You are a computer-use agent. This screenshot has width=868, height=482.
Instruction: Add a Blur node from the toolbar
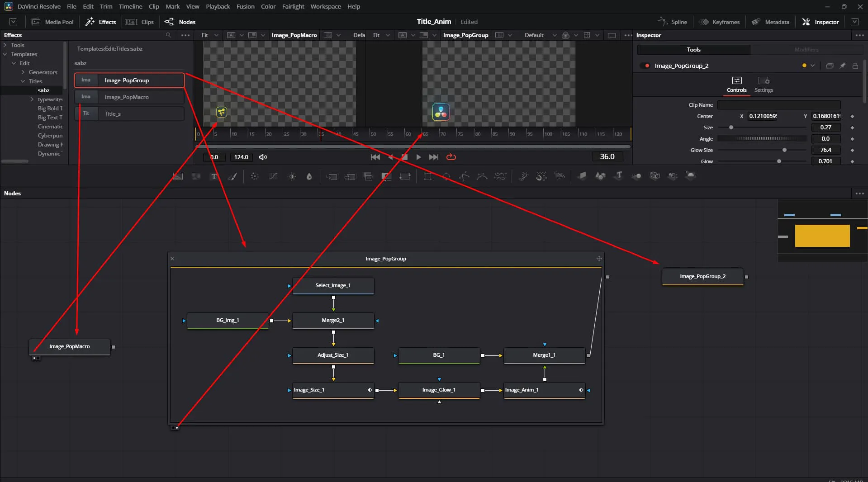(309, 176)
